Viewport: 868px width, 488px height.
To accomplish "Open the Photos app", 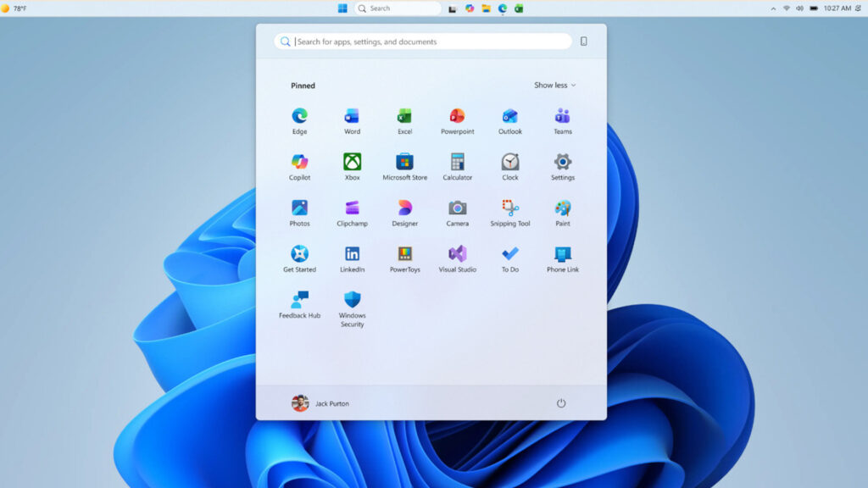I will coord(299,213).
